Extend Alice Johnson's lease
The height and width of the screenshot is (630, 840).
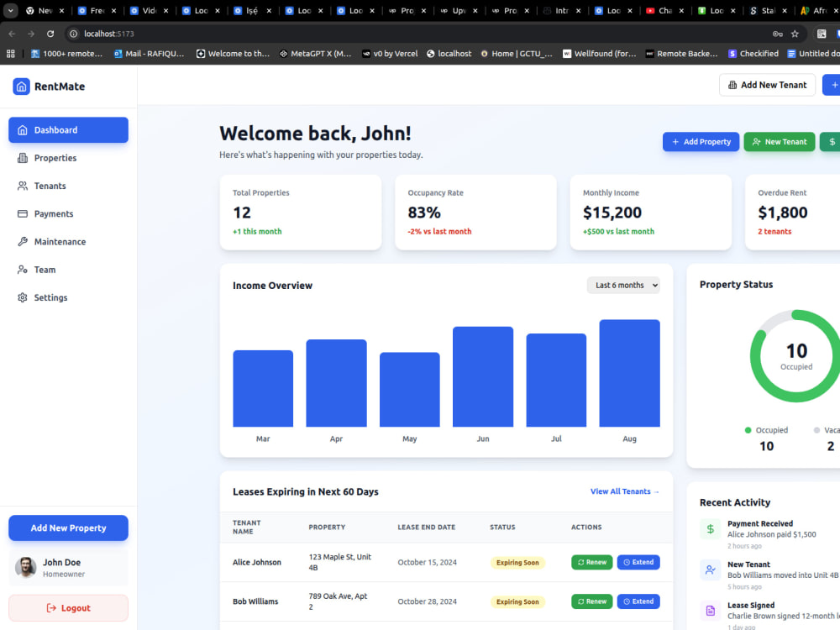tap(638, 563)
